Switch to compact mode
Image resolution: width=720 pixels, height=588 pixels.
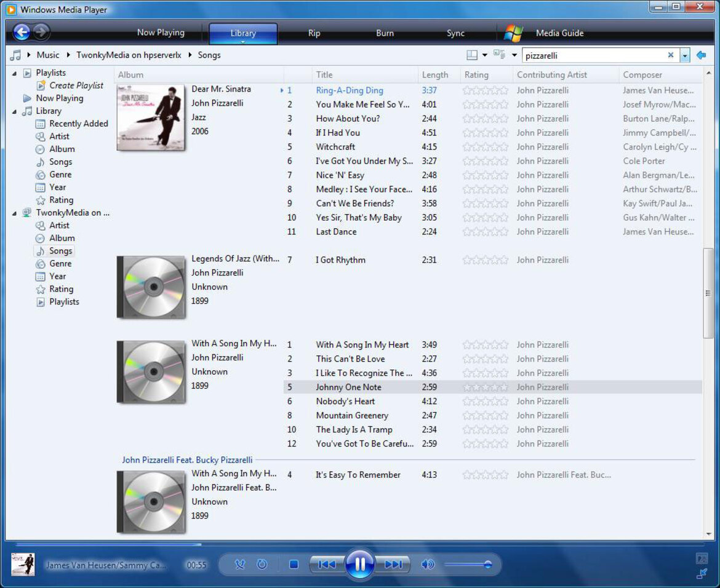[702, 573]
